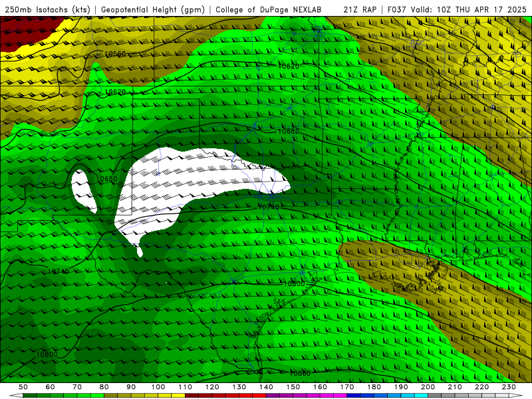This screenshot has width=532, height=399.
Task: Click the 10860 height contour label
Action: click(300, 373)
